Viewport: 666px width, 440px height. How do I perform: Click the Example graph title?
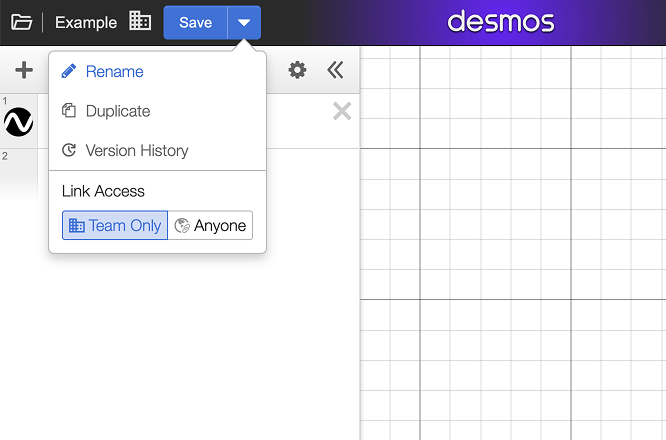86,23
